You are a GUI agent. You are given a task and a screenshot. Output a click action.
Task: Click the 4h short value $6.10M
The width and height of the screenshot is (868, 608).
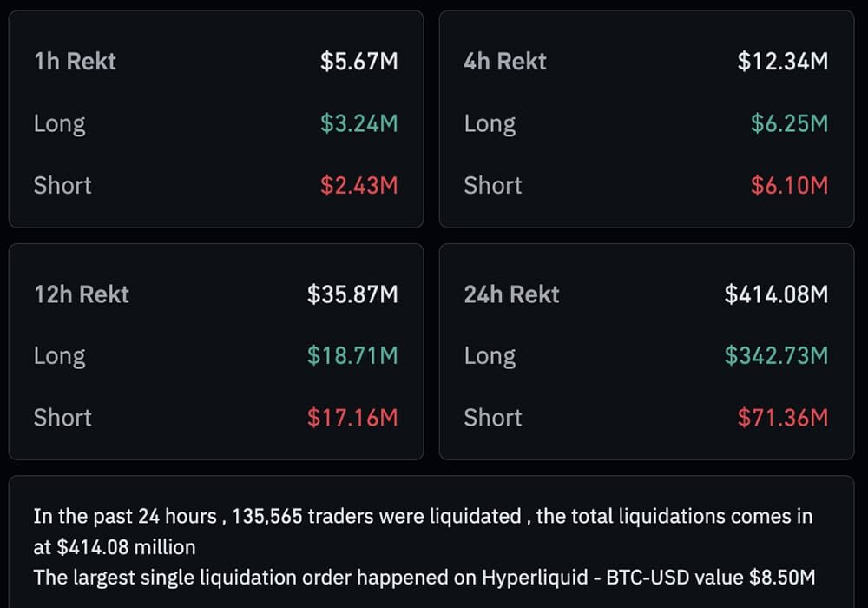789,185
